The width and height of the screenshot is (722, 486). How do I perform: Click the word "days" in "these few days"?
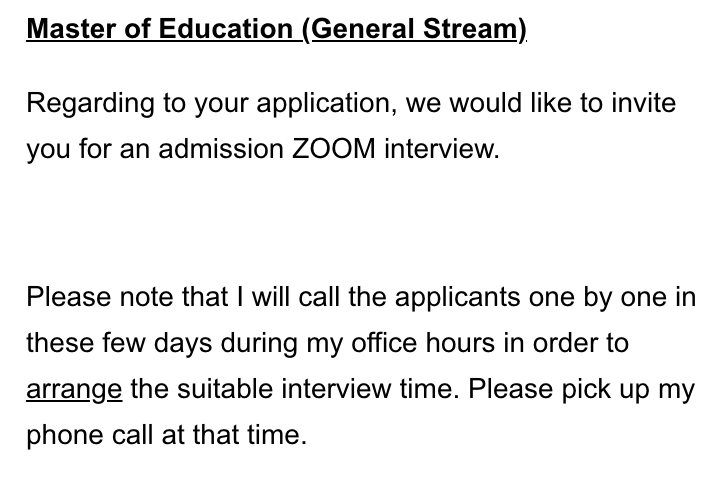point(183,344)
